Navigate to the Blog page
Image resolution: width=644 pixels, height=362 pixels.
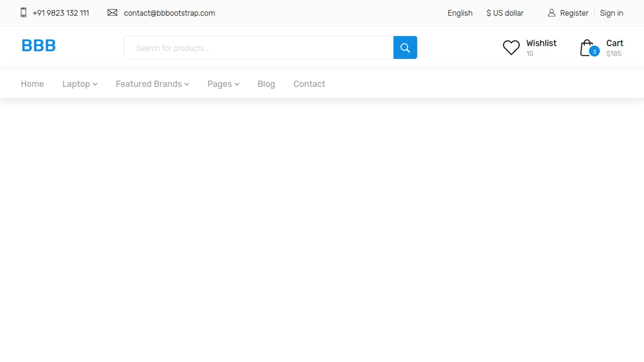(266, 84)
